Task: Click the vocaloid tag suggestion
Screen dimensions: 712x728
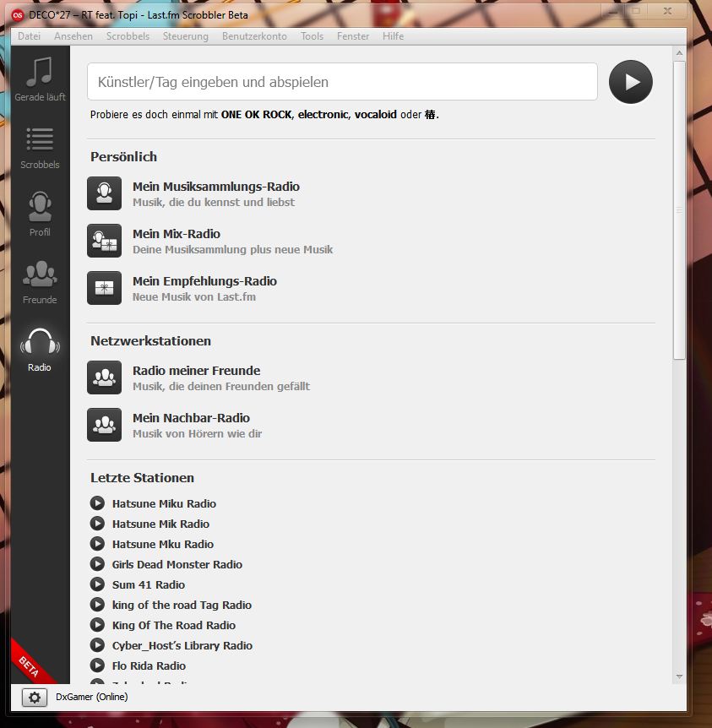Action: click(x=375, y=115)
